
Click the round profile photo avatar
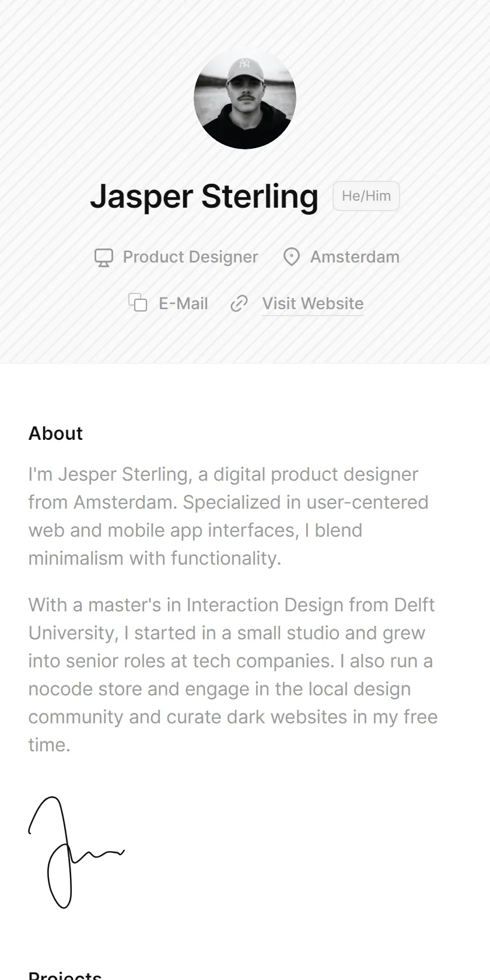pyautogui.click(x=245, y=98)
